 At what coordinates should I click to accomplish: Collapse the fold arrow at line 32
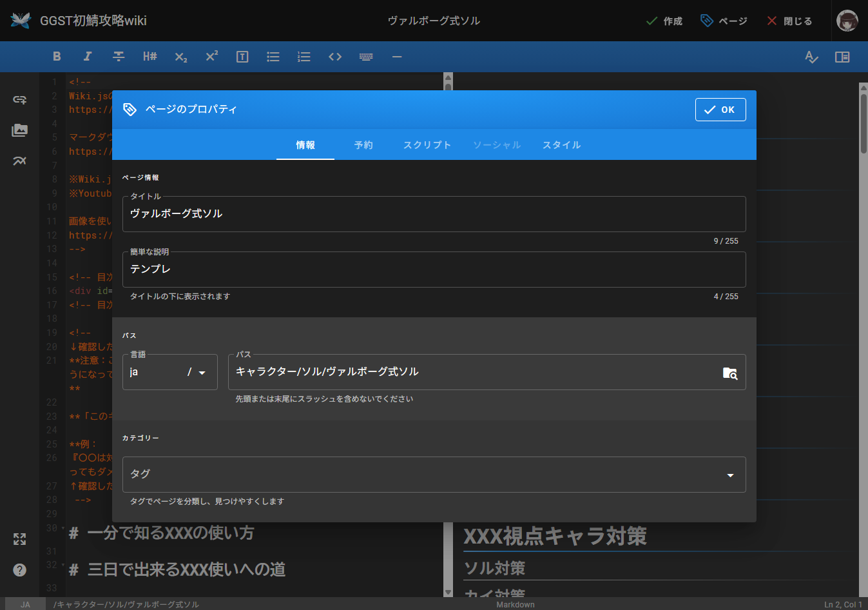(x=63, y=565)
